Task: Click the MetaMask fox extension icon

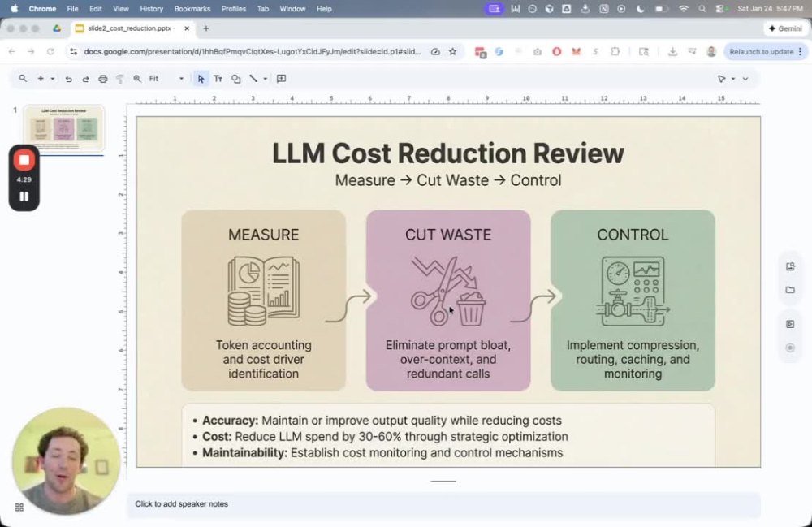Action: 576,52
